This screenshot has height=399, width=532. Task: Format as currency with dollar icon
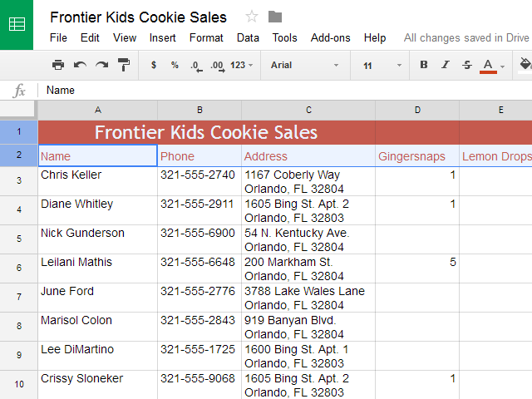pos(154,65)
